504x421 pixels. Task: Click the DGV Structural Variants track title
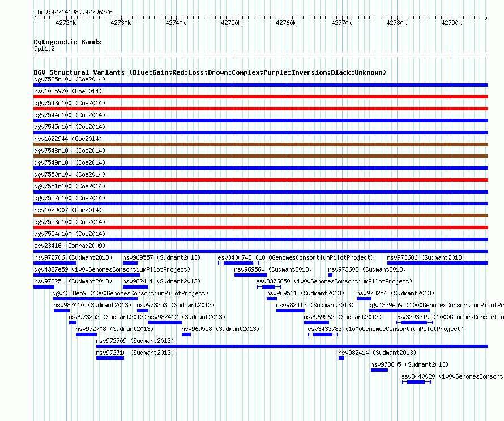(210, 72)
